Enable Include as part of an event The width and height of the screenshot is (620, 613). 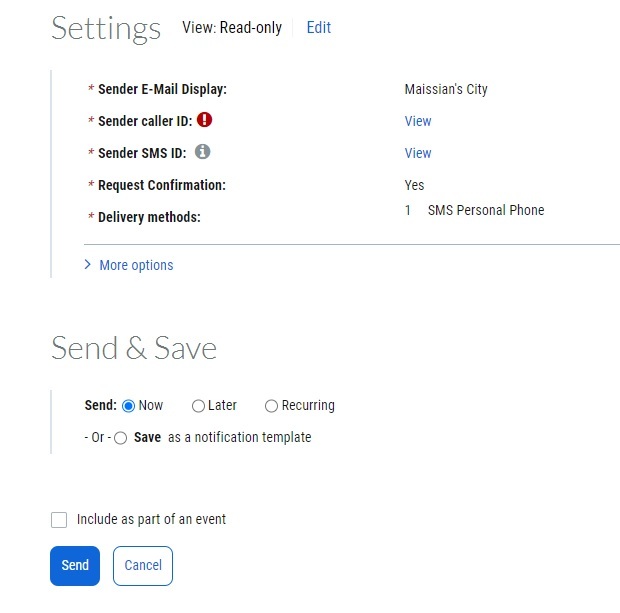click(59, 520)
